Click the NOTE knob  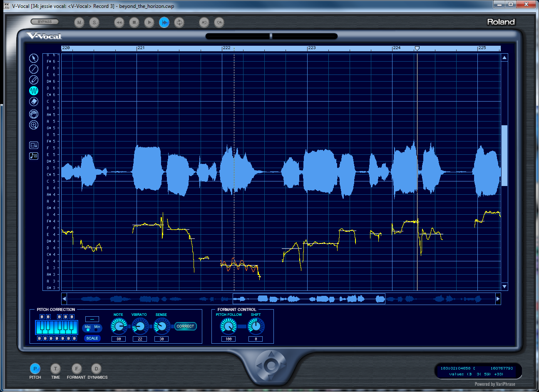(x=119, y=327)
